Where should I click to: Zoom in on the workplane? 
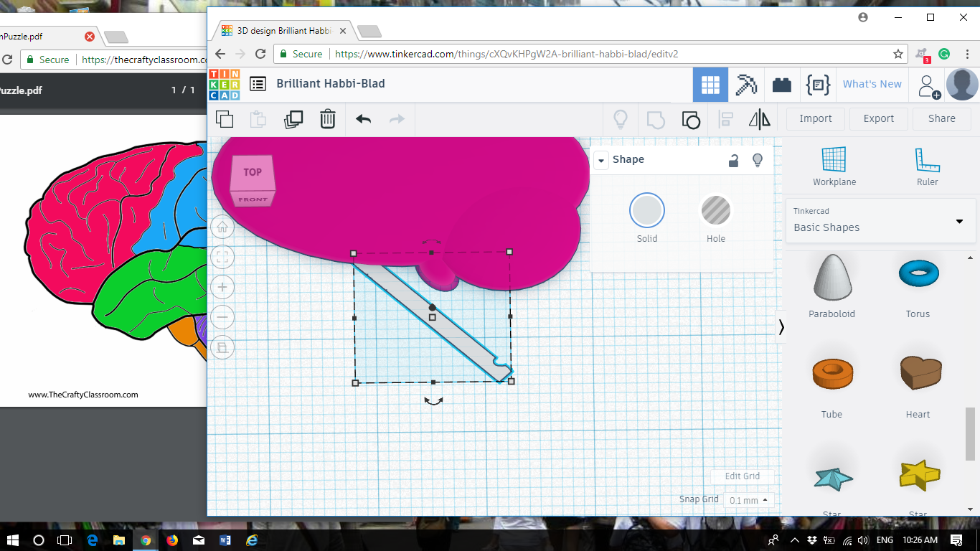[222, 287]
